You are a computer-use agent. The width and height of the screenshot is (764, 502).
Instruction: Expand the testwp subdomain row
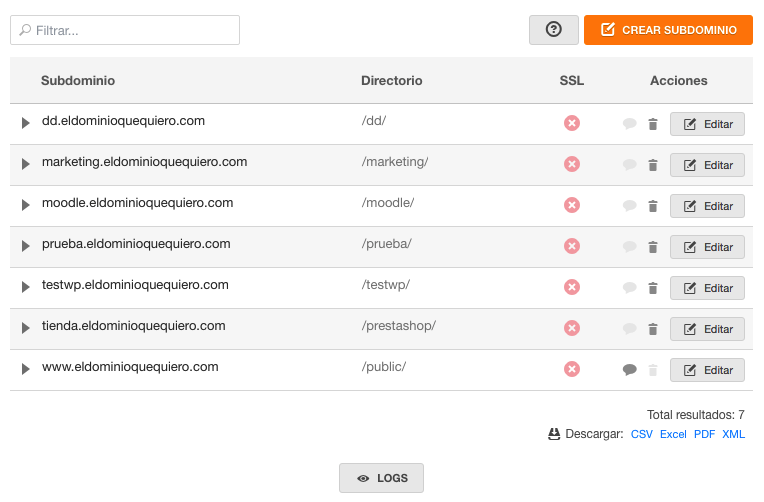click(25, 287)
